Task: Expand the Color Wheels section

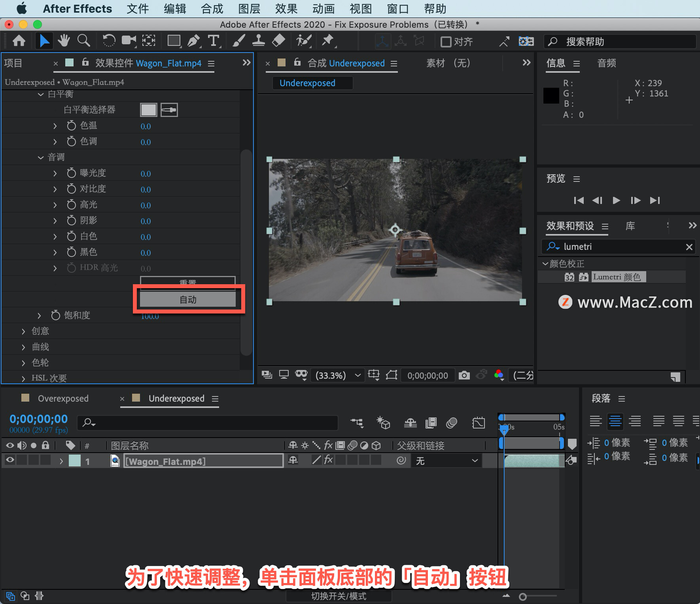Action: (x=23, y=363)
